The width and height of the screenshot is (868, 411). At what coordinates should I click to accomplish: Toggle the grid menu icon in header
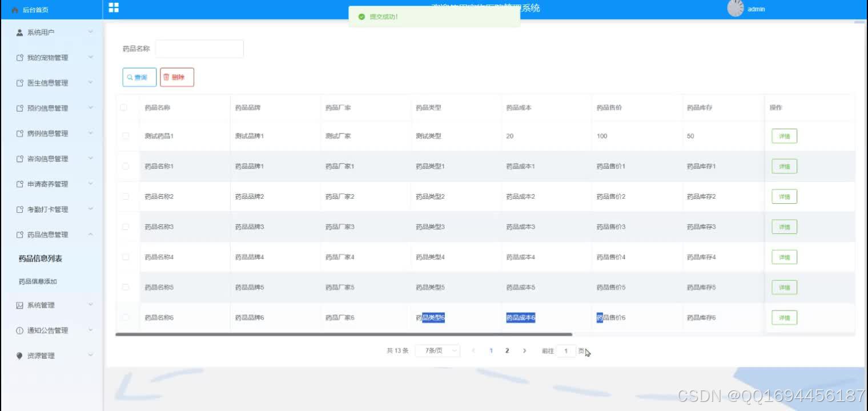point(114,7)
